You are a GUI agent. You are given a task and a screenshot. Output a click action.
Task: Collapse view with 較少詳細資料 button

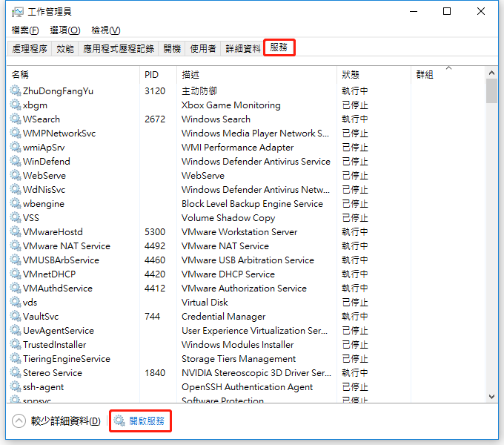[56, 421]
